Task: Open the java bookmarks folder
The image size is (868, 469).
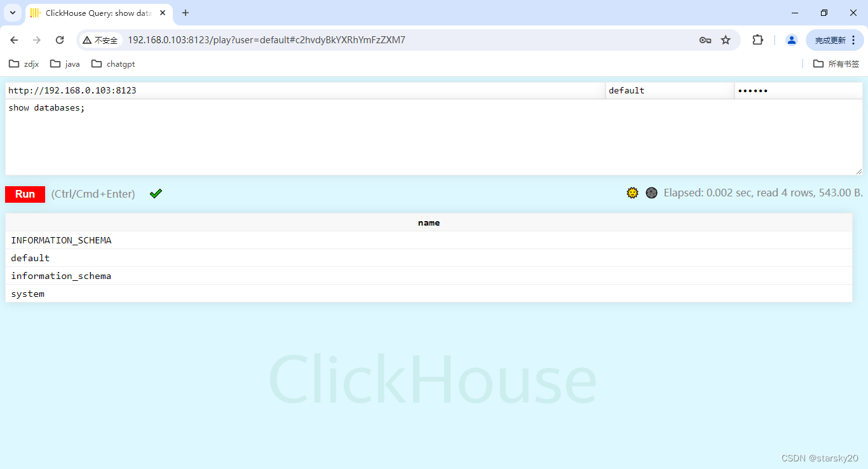Action: [x=65, y=64]
